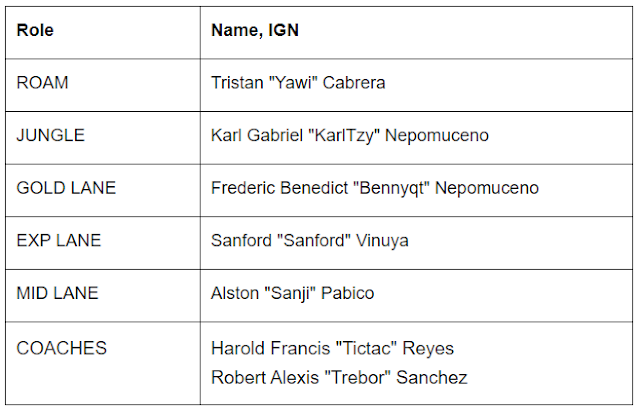Screen dimensions: 640x414
Task: Click the Role column header
Action: (103, 33)
